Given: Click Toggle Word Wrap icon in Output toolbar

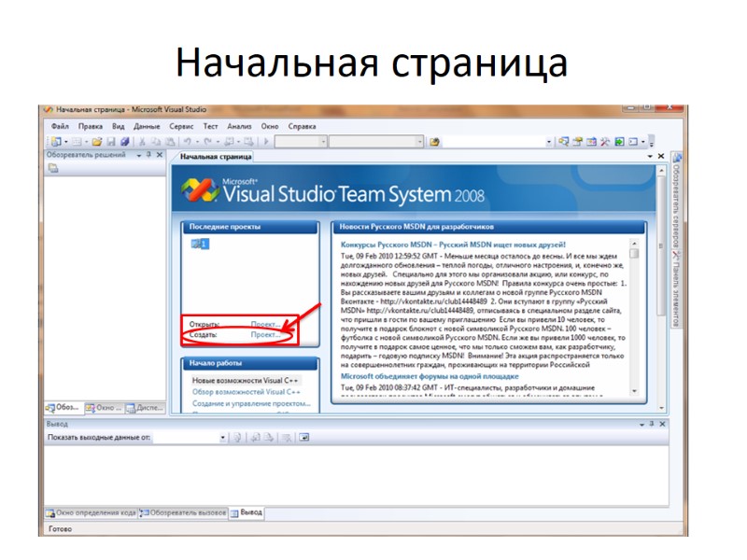Looking at the screenshot, I should 304,437.
